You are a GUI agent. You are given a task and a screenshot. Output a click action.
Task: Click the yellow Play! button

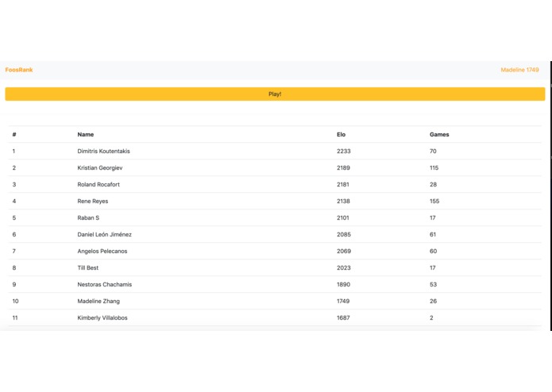[275, 94]
